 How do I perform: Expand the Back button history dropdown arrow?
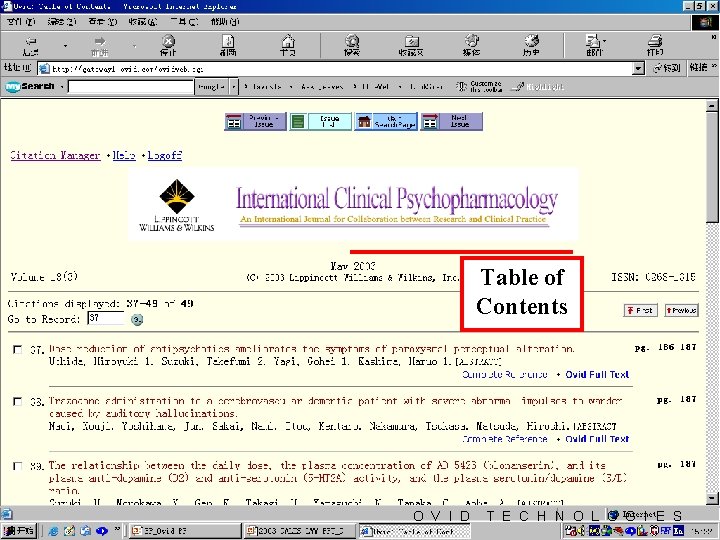point(65,45)
